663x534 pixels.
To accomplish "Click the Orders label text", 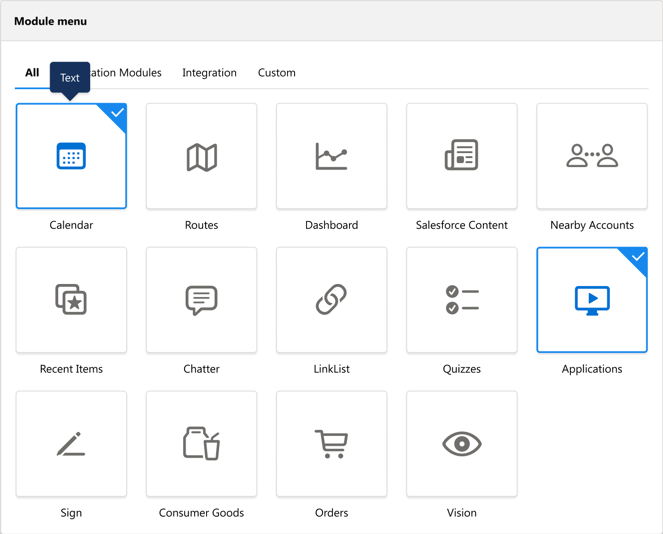I will 332,512.
